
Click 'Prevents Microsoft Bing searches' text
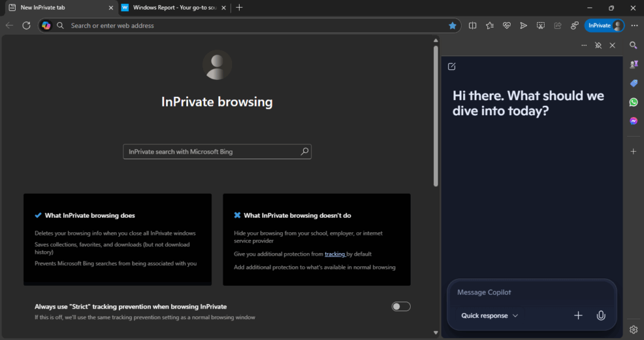coord(116,264)
